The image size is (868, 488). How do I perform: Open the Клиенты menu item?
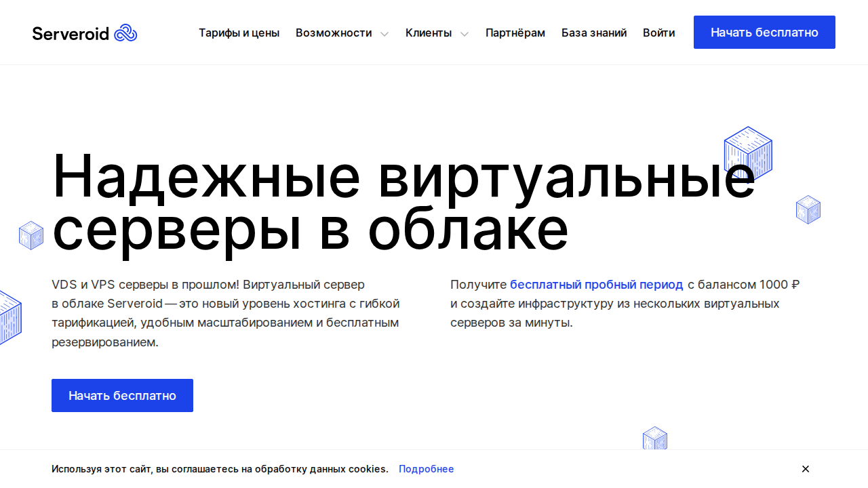coord(429,33)
